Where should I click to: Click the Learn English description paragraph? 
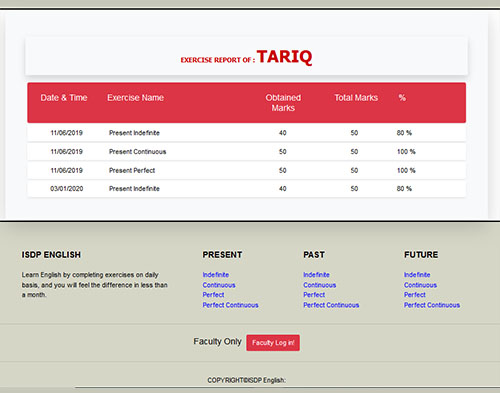[95, 285]
